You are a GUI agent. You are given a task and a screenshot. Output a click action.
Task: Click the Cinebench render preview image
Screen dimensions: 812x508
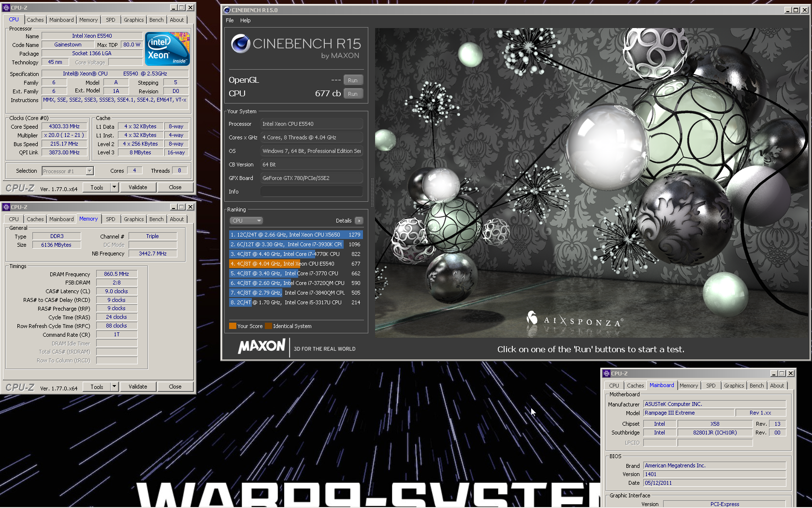(592, 182)
